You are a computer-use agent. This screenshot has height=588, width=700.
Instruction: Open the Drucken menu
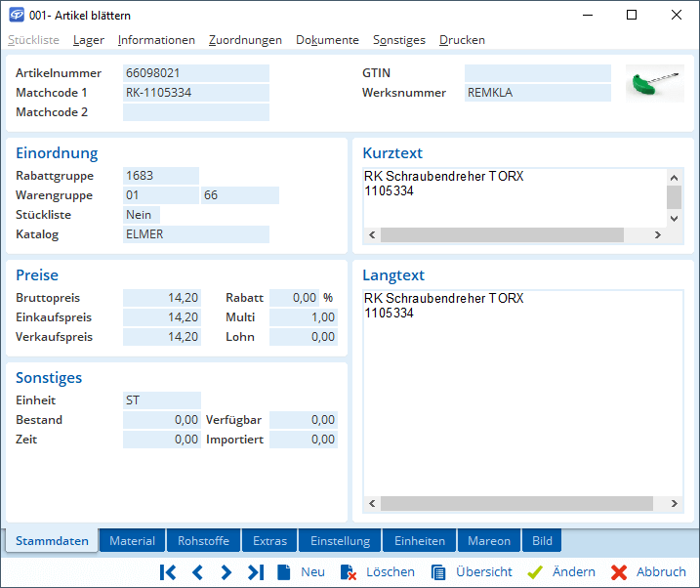point(462,40)
